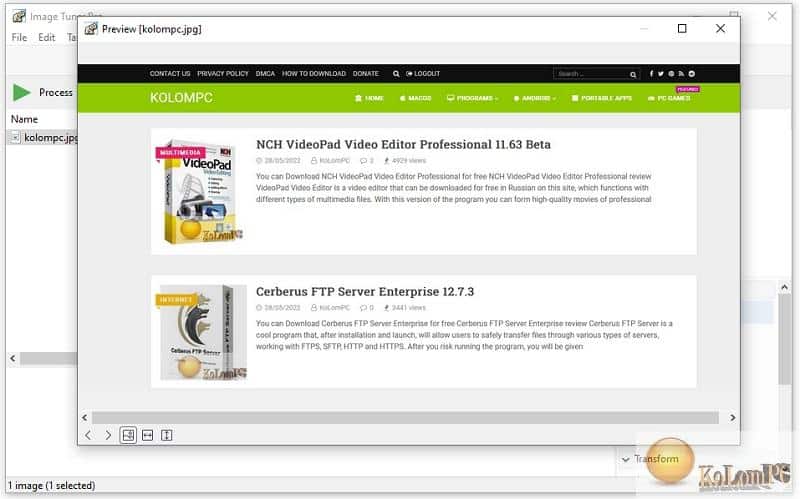Click the kolompc.jpg file icon in list
800x499 pixels.
[x=15, y=137]
